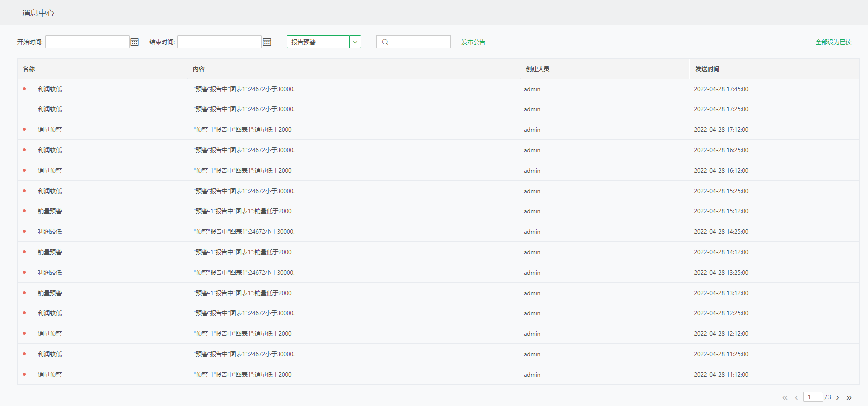The width and height of the screenshot is (868, 406).
Task: Click the search magnifier icon
Action: tap(385, 42)
